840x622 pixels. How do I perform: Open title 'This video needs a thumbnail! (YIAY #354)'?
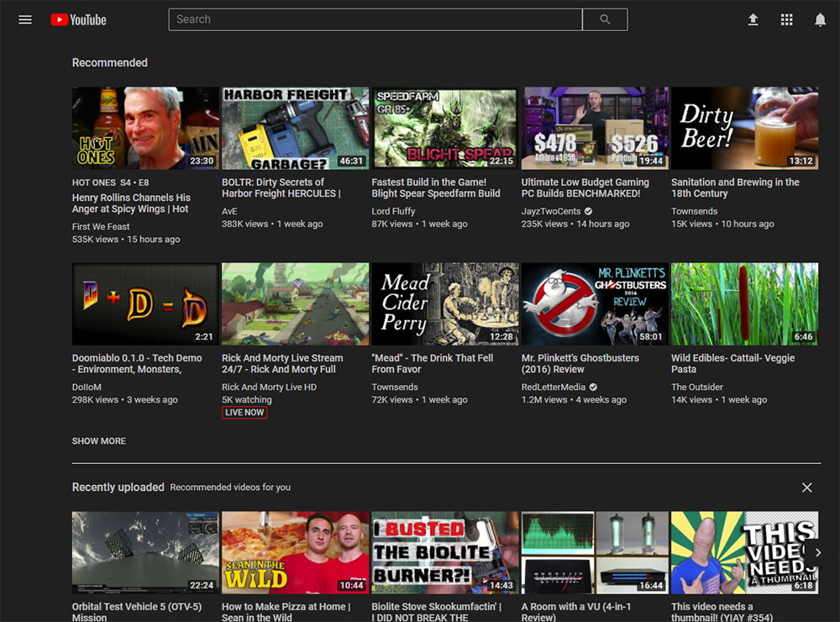pyautogui.click(x=722, y=612)
